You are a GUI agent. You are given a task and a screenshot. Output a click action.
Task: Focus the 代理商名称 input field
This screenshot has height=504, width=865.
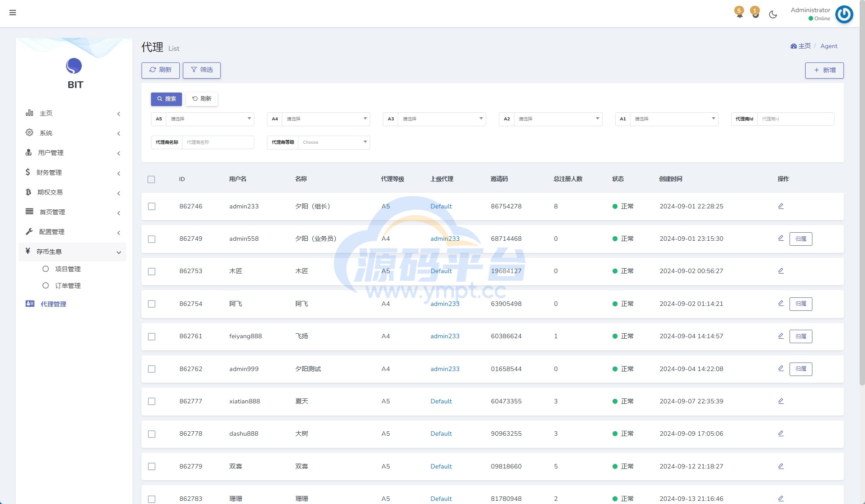click(x=218, y=142)
